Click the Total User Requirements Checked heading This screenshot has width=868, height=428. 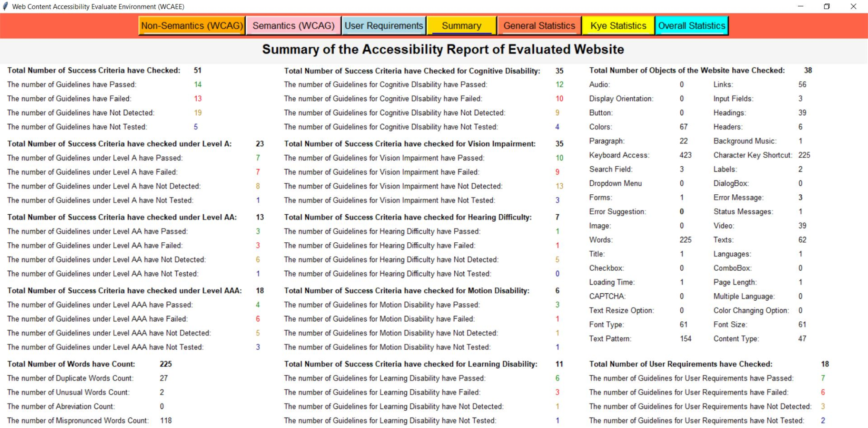click(680, 364)
